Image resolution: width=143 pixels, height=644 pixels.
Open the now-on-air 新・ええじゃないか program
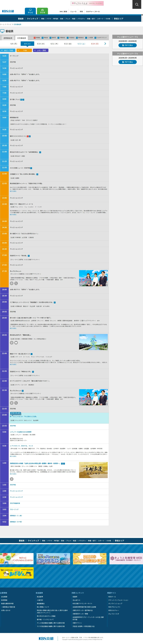click(x=23, y=416)
